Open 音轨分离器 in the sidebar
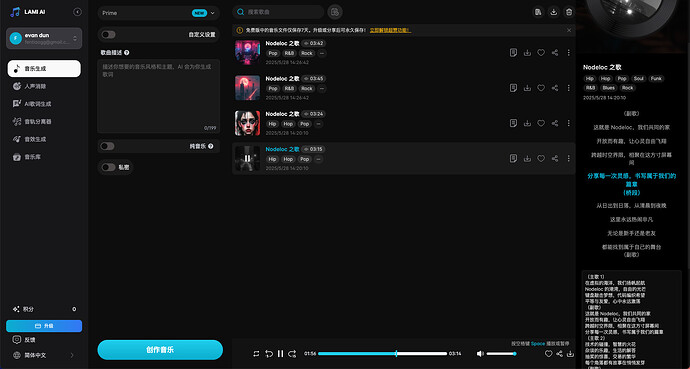 [x=44, y=121]
